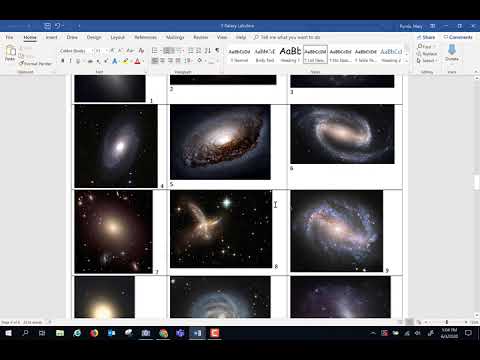
Task: Apply the Body Text style
Action: (265, 55)
